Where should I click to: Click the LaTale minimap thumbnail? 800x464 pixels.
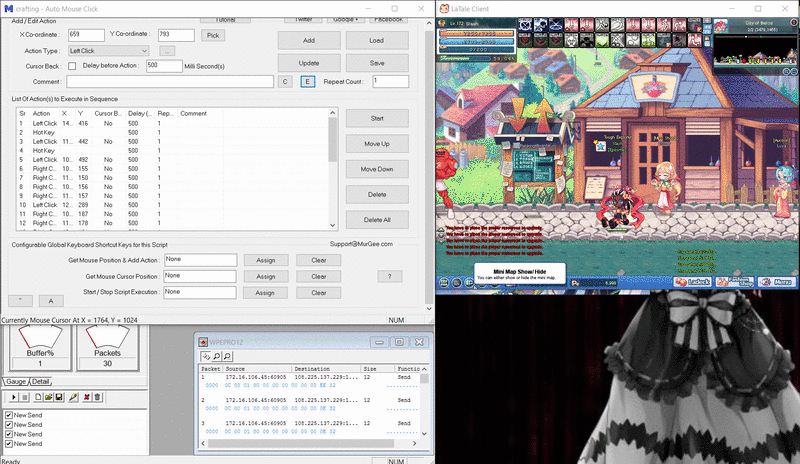[755, 51]
